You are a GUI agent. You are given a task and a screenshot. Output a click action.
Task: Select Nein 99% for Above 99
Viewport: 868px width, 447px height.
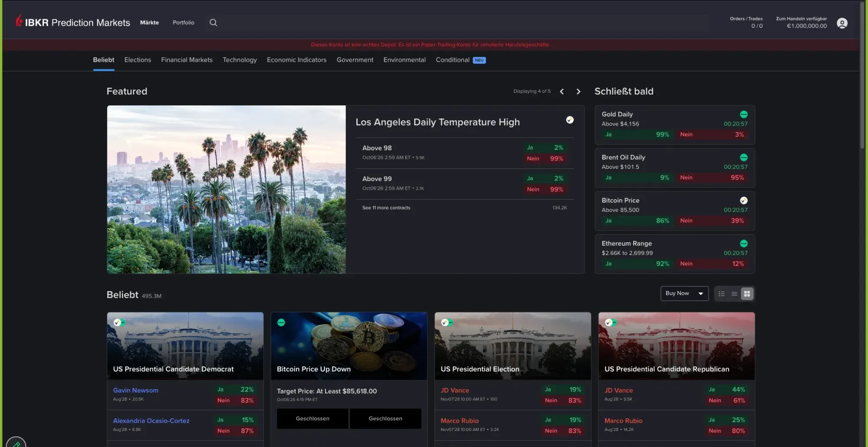click(545, 189)
